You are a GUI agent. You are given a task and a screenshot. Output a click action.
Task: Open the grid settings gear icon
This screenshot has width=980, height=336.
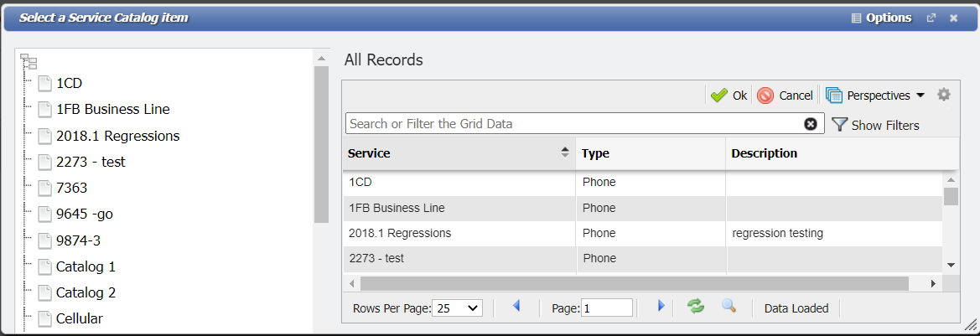[x=944, y=95]
